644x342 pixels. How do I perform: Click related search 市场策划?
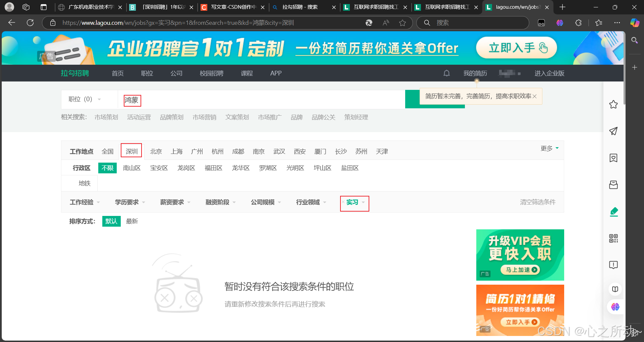pos(106,117)
